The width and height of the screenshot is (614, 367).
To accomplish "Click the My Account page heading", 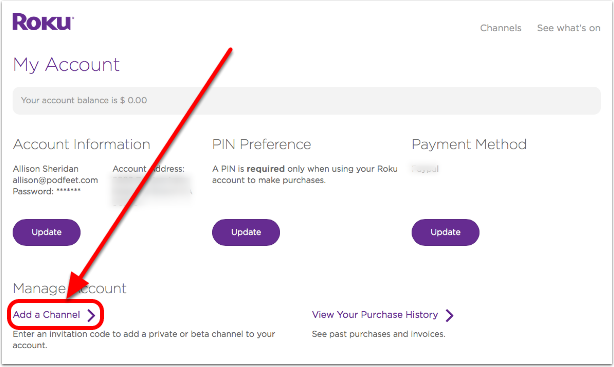I will click(x=66, y=65).
